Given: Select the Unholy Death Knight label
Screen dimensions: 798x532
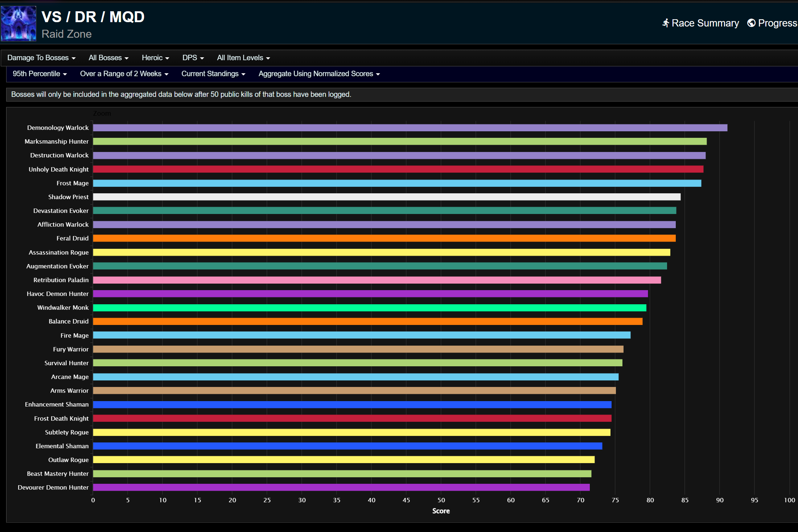Looking at the screenshot, I should pyautogui.click(x=58, y=169).
